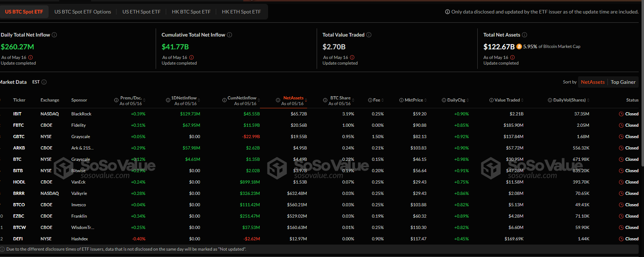Click info icon in top disclosure notice
Image resolution: width=644 pixels, height=257 pixels.
448,12
